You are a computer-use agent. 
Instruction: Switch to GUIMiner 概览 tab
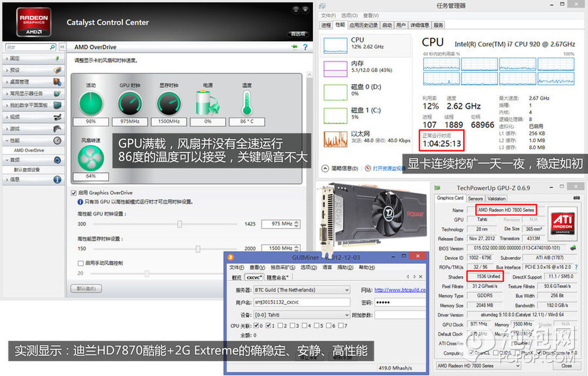[x=236, y=278]
